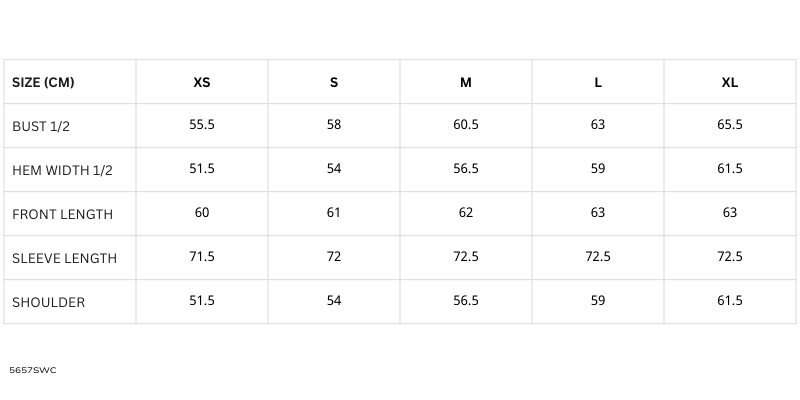Image resolution: width=800 pixels, height=400 pixels.
Task: Click sleeve length value 72 for S
Action: pos(334,256)
